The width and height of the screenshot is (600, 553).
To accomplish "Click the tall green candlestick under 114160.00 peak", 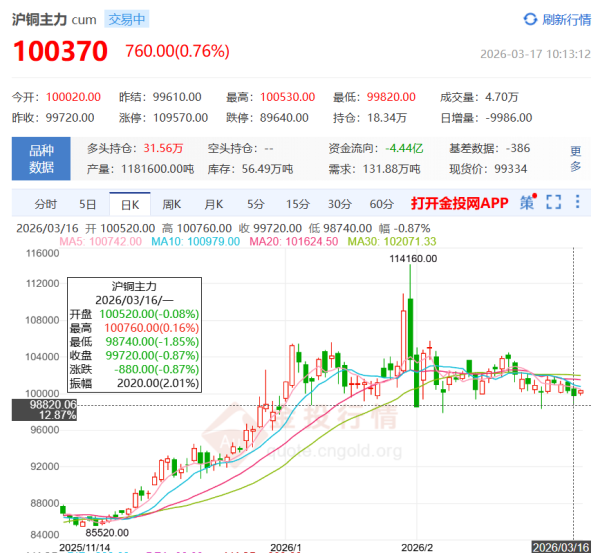I will 411,329.
